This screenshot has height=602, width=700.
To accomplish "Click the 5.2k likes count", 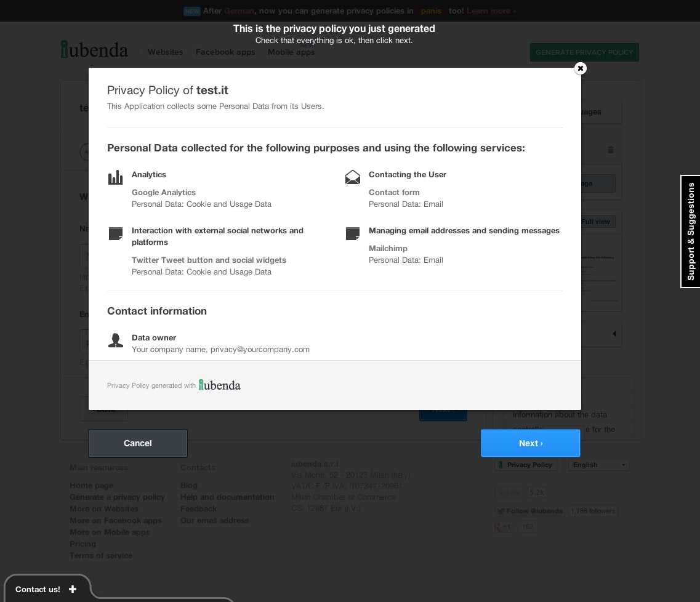I will [537, 492].
